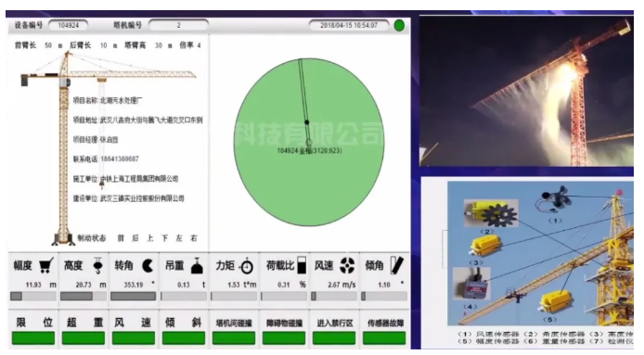Click the 前 brake direction indicator

pos(121,238)
